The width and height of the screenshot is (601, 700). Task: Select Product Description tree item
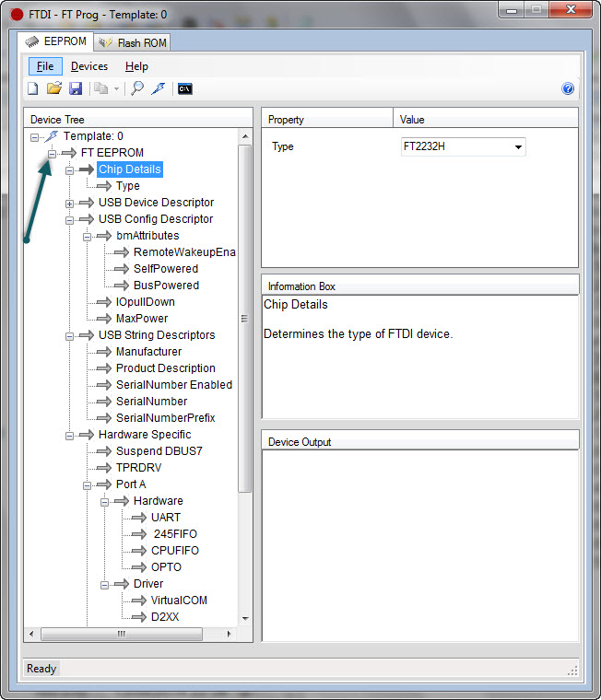point(166,367)
